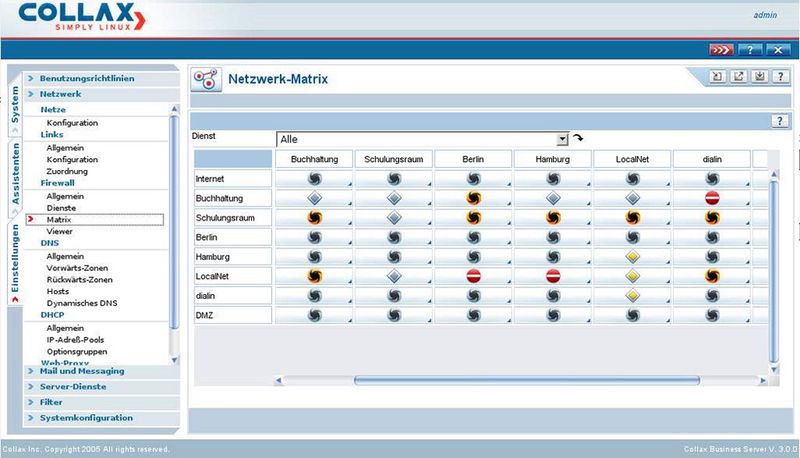Click blue diamond in LocalNet row, Schulungsraum column

pos(394,276)
